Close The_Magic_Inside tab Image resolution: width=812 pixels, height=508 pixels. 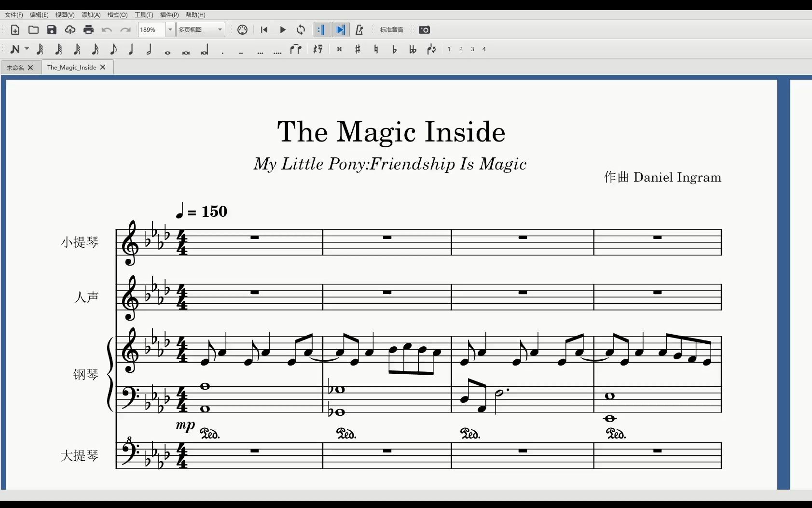(x=103, y=68)
